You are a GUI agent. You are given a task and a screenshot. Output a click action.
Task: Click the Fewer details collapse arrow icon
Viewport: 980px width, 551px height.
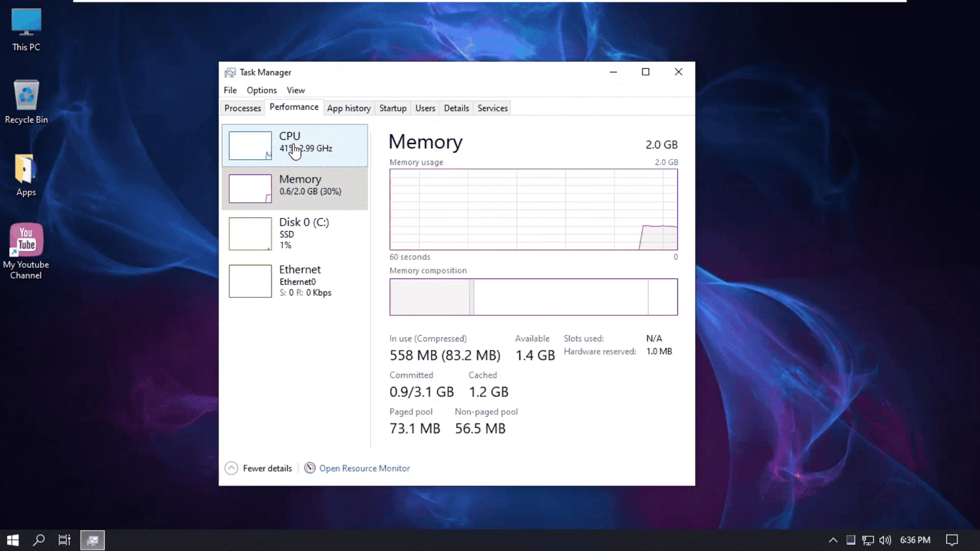pyautogui.click(x=231, y=468)
